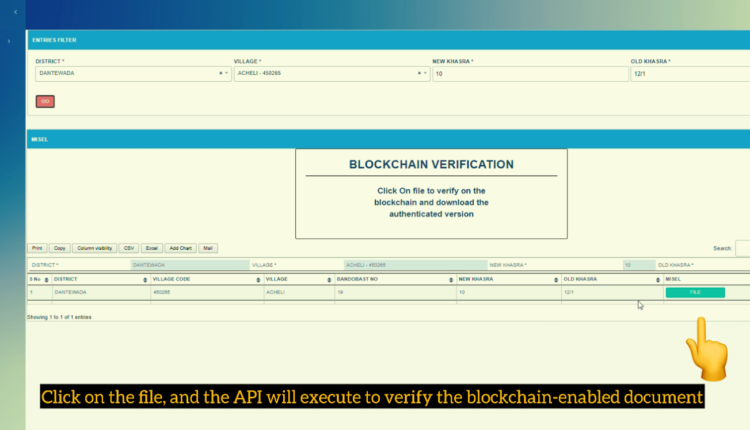Clear the selected Village value with x

point(418,73)
